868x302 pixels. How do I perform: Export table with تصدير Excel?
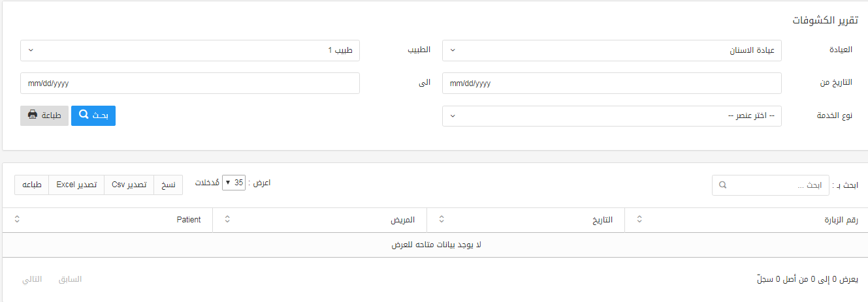pos(76,185)
